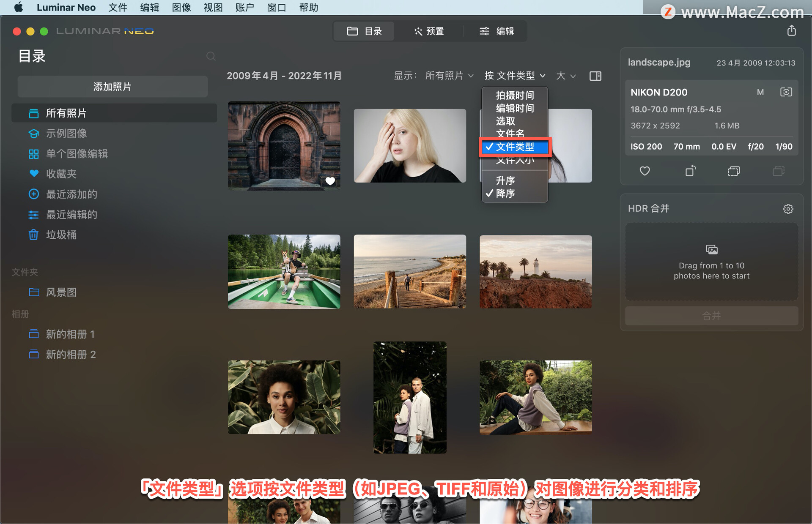The image size is (812, 524).
Task: Switch to the 目录 catalog tab
Action: (364, 31)
